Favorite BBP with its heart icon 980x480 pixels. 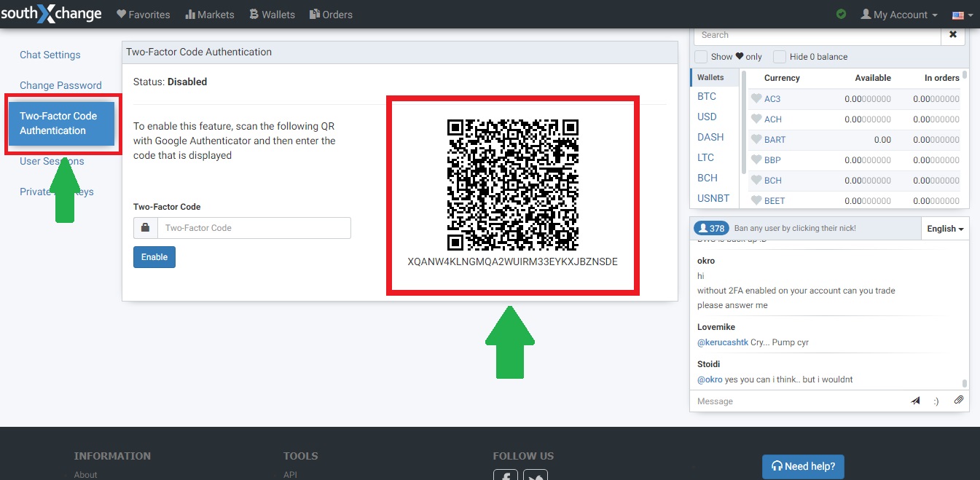point(756,160)
